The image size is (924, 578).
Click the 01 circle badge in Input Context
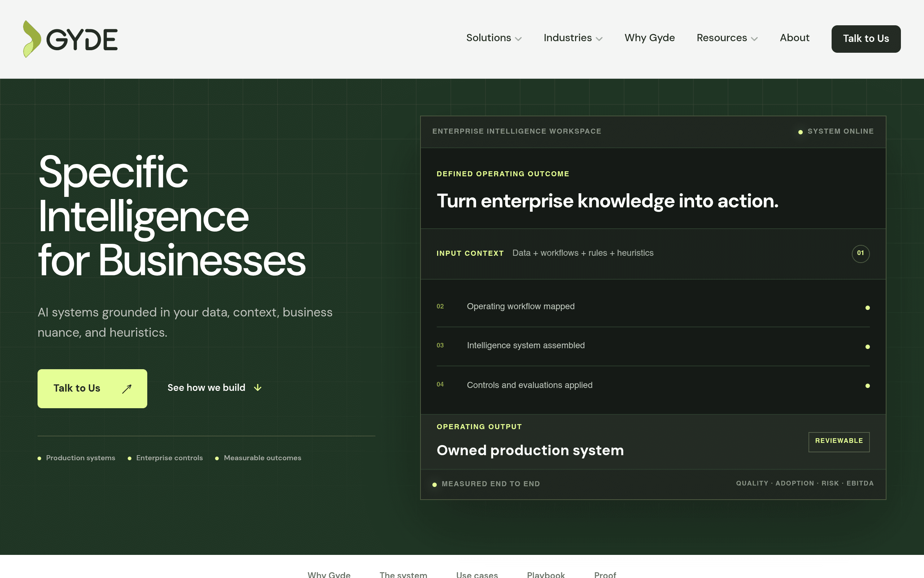(860, 254)
